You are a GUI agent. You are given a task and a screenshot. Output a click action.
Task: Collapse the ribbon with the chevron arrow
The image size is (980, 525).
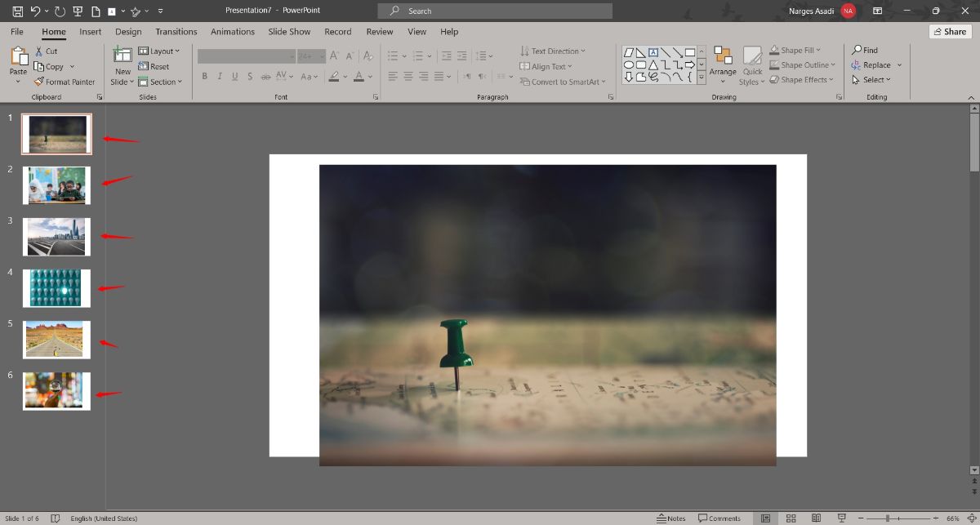tap(971, 97)
